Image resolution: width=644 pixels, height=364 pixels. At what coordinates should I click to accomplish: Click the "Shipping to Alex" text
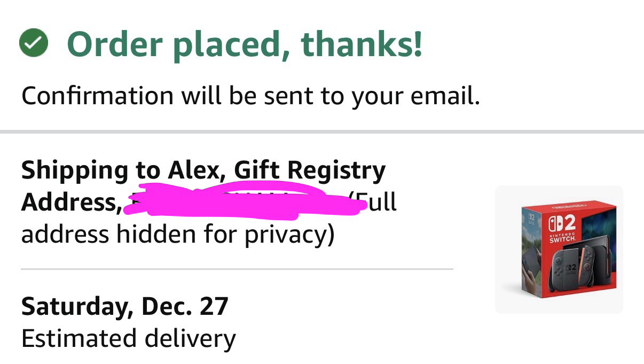coord(120,171)
